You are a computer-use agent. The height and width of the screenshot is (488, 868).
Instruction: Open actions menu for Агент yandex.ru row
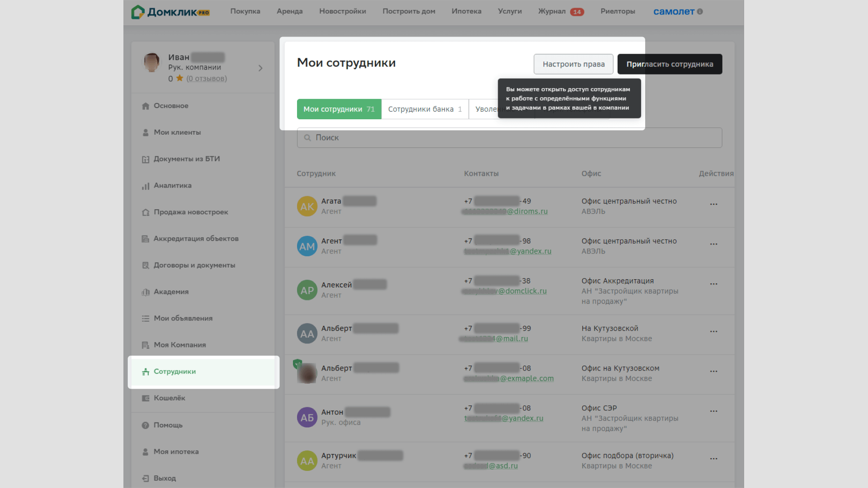[x=713, y=244]
